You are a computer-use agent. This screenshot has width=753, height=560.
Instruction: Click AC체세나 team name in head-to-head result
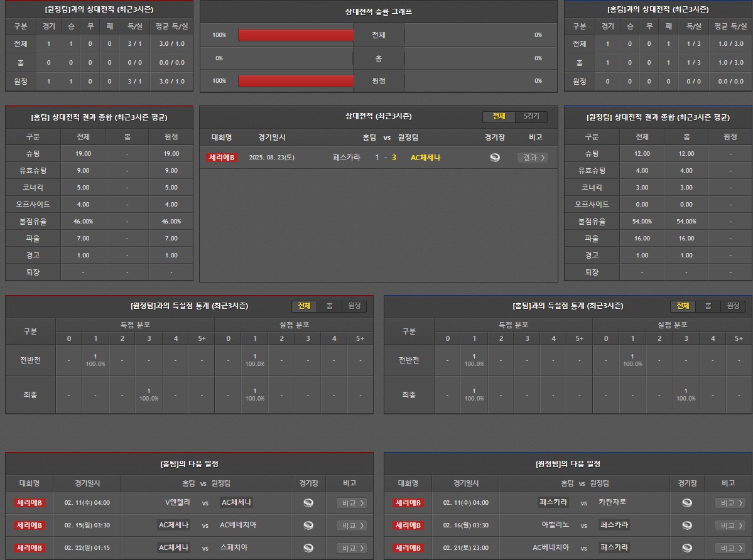coord(425,158)
